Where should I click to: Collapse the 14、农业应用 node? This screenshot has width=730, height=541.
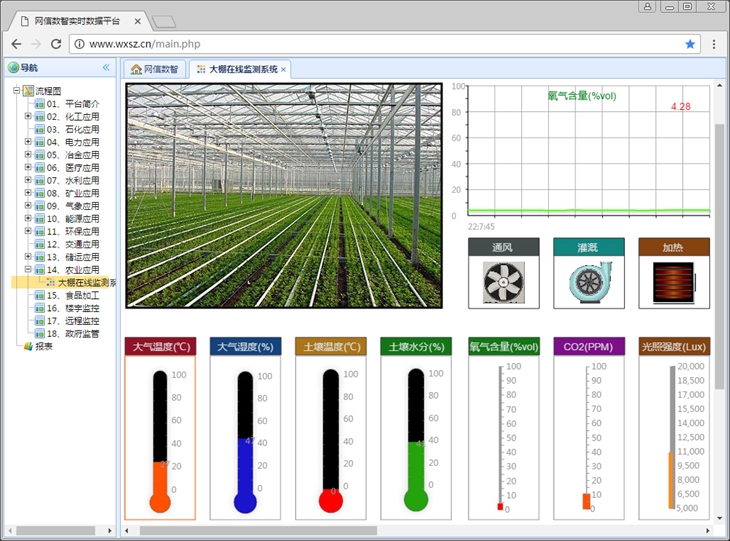28,269
